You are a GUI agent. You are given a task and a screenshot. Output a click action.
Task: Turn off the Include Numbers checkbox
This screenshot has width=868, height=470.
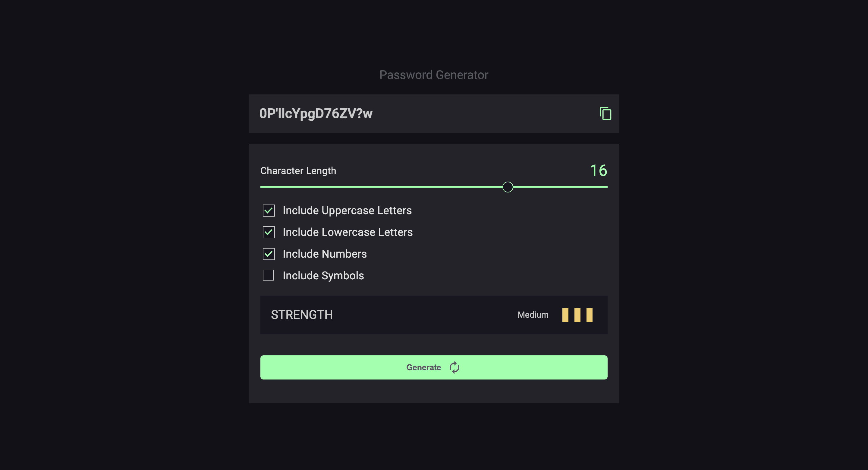[x=269, y=254]
